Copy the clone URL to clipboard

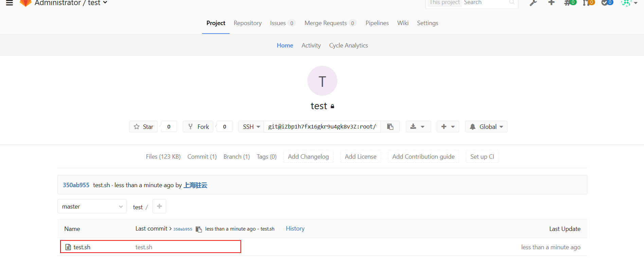390,126
